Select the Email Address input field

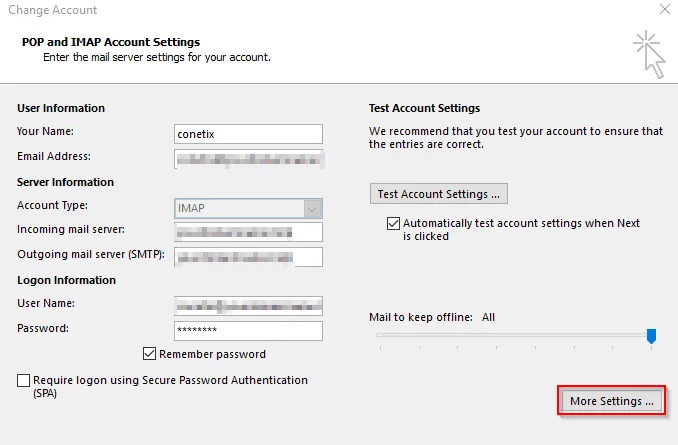248,157
